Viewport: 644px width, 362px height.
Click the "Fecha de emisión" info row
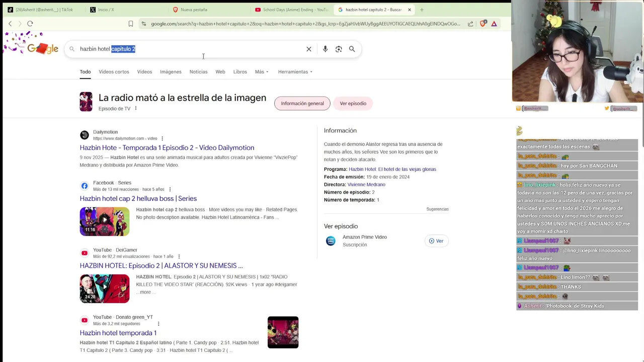[367, 177]
